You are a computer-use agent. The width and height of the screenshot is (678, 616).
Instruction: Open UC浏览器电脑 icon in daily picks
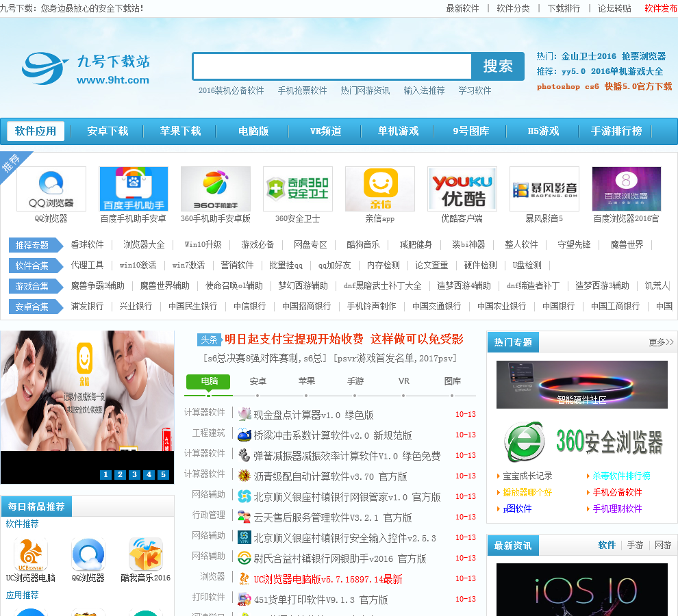click(x=30, y=554)
